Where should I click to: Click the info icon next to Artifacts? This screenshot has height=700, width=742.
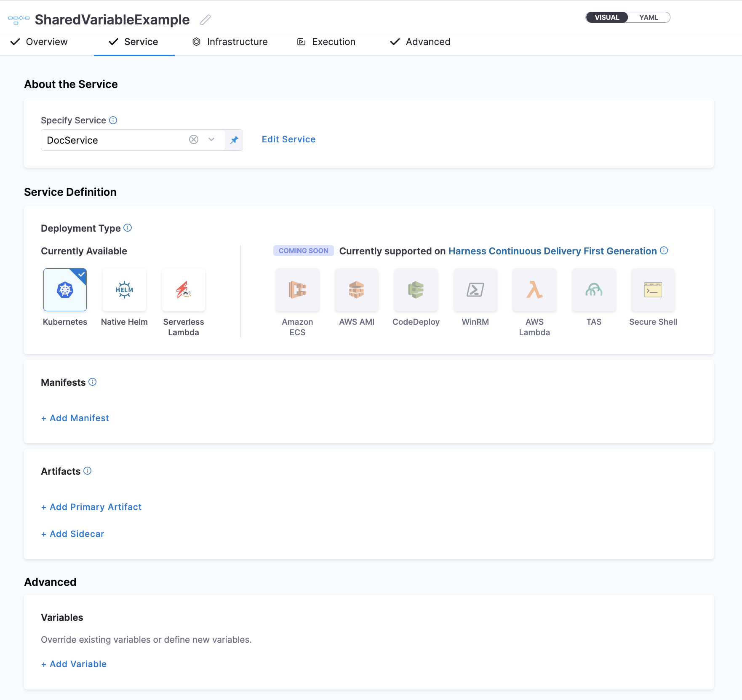click(x=88, y=471)
